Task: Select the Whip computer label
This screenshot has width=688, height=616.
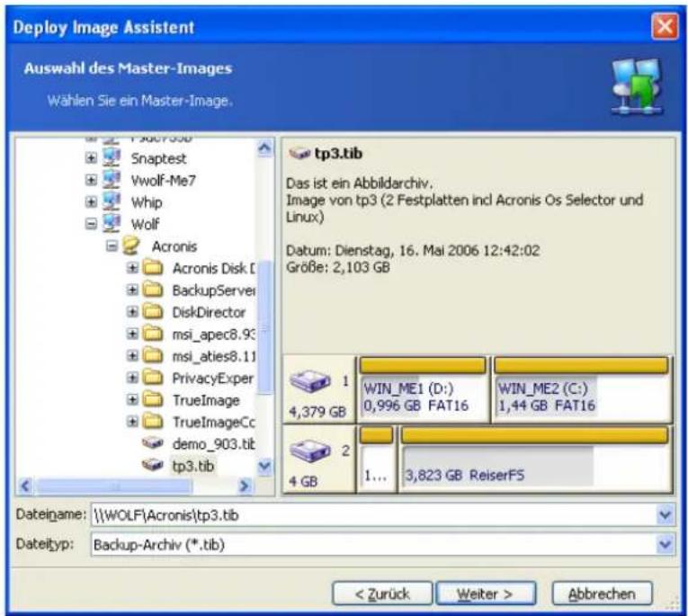Action: point(147,202)
